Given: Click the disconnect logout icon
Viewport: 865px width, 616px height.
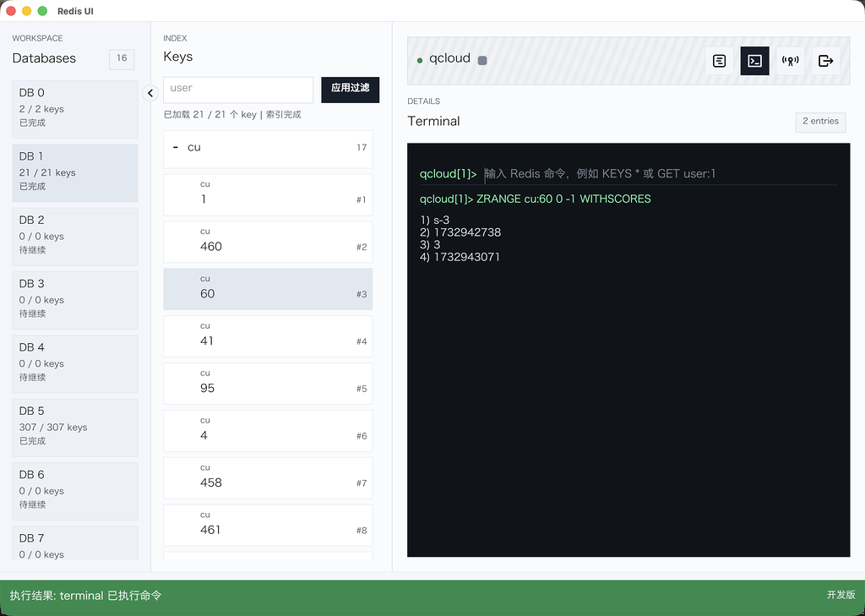Looking at the screenshot, I should click(x=826, y=61).
